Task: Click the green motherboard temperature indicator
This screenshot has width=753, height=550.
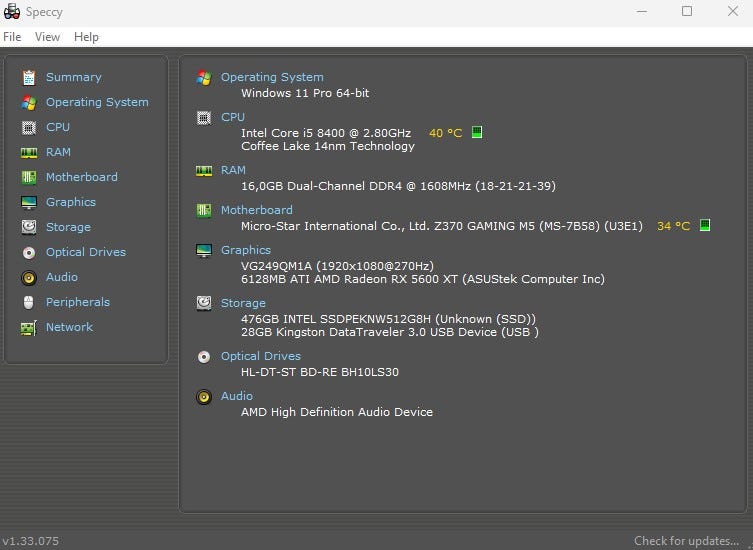Action: pos(705,225)
